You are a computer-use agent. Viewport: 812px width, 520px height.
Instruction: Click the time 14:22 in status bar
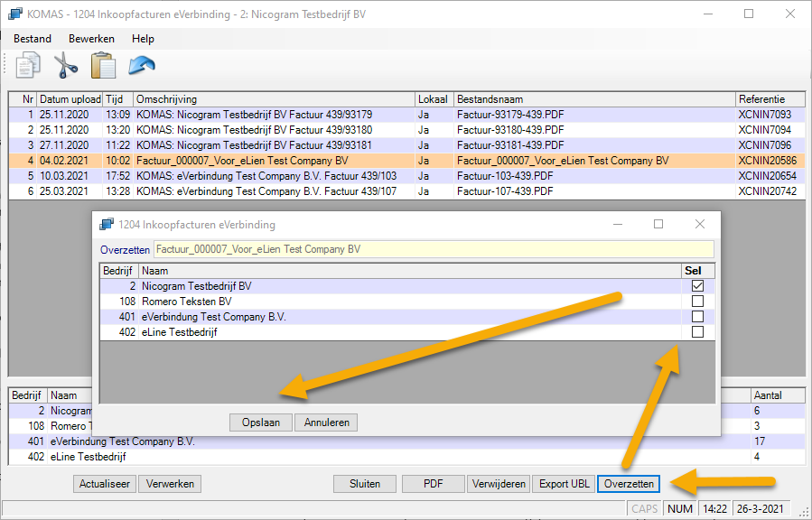[715, 509]
